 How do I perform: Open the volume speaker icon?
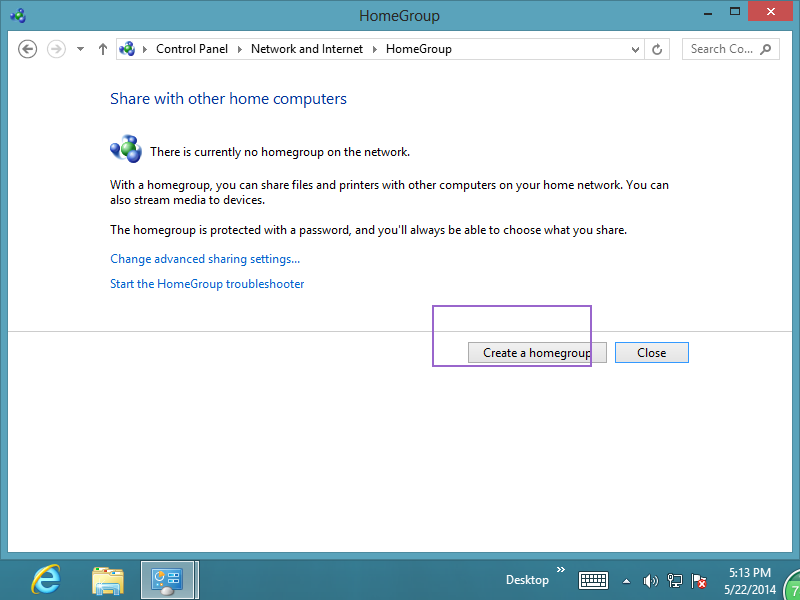[x=651, y=581]
